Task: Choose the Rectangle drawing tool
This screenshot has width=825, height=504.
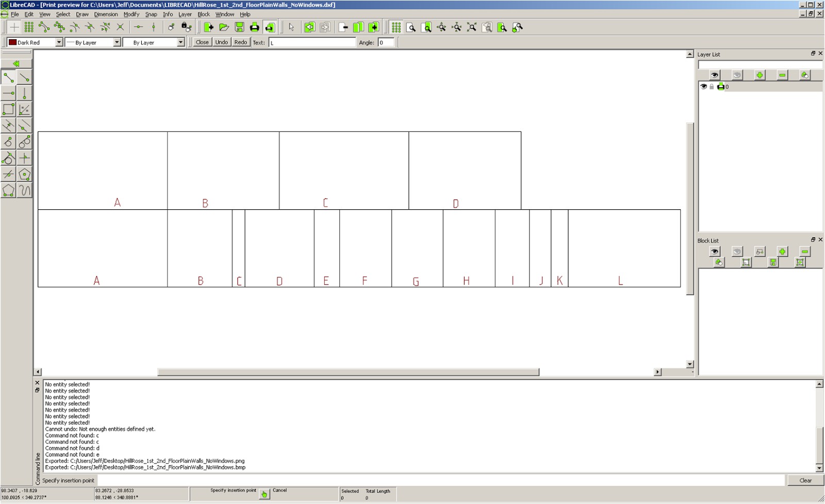Action: 7,109
